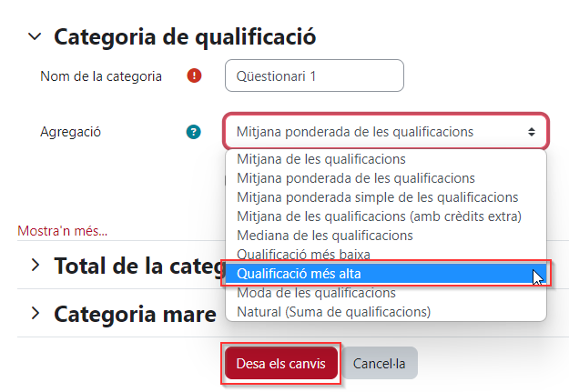Open the Mostra'n més... link
Viewport: 569px width, 392px height.
coord(63,231)
